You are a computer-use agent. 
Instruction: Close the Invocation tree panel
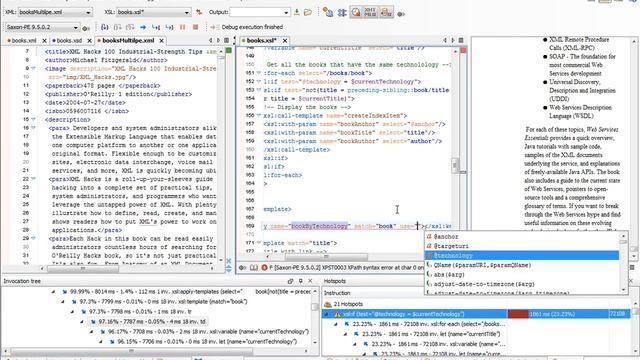point(310,281)
